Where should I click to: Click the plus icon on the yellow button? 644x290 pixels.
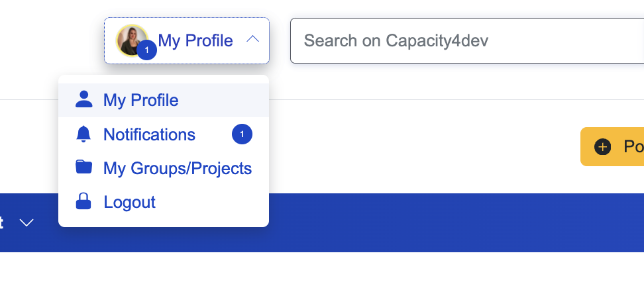tap(602, 147)
